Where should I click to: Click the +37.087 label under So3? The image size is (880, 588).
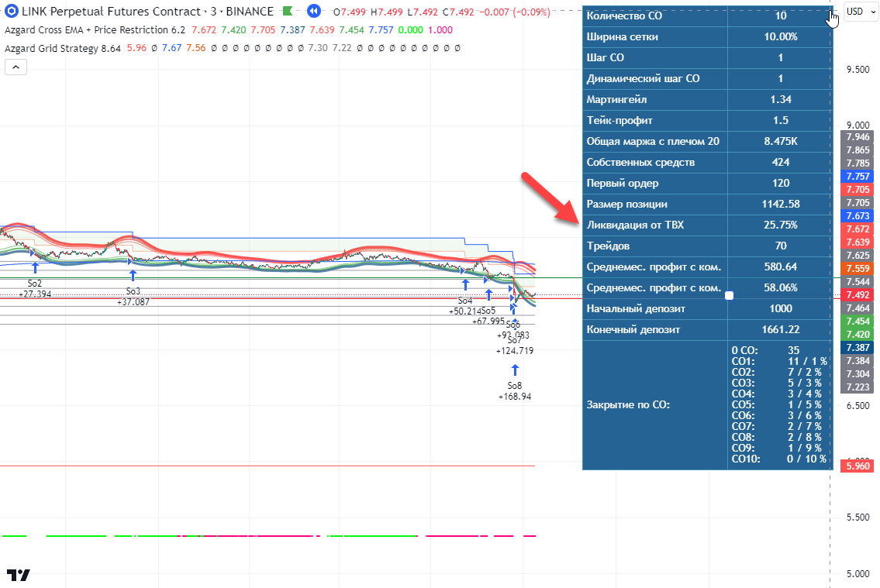pos(133,301)
